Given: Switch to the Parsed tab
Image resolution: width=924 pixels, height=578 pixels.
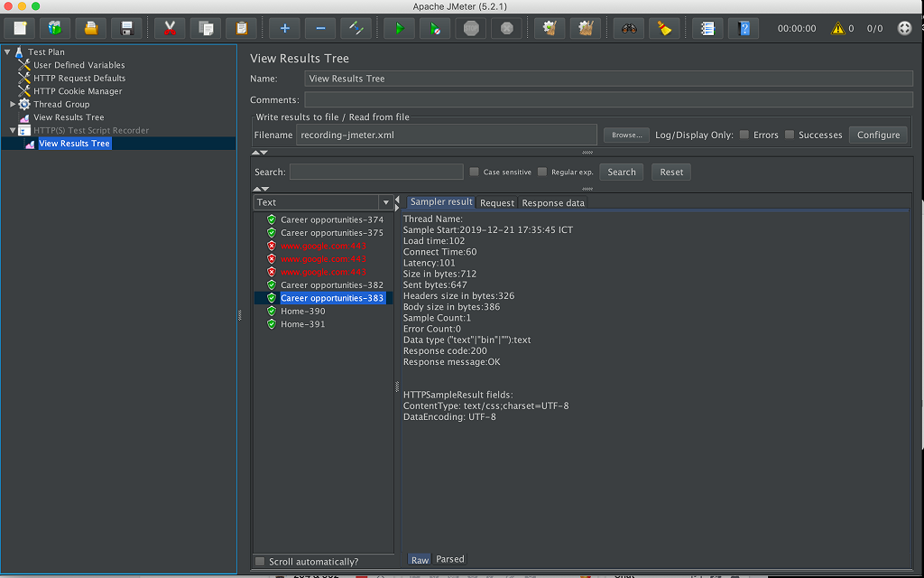Looking at the screenshot, I should click(x=449, y=559).
